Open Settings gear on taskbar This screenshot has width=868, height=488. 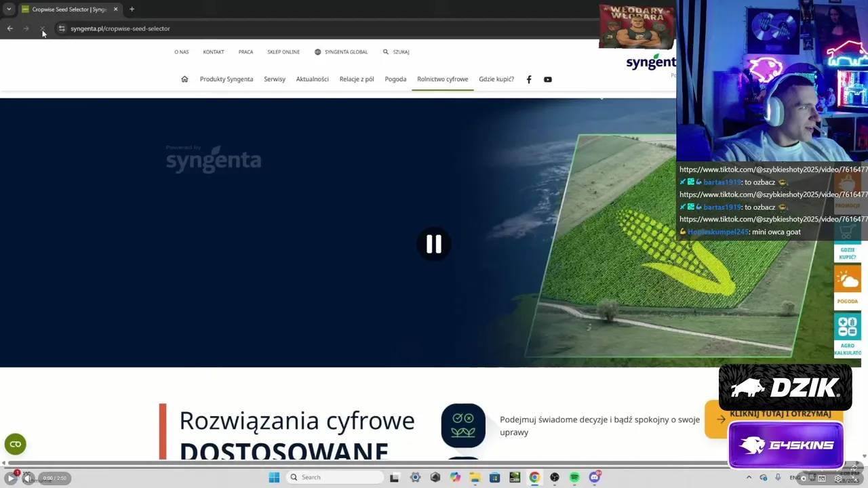(415, 477)
